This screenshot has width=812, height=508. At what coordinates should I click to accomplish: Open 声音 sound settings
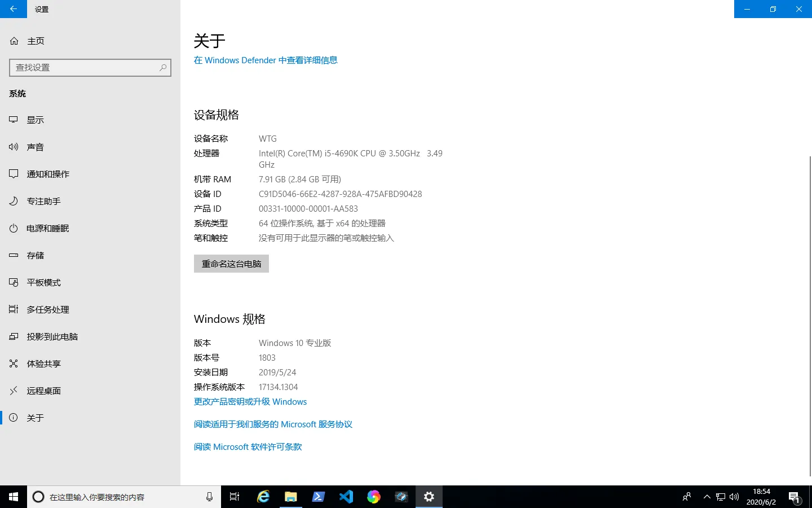pyautogui.click(x=90, y=147)
